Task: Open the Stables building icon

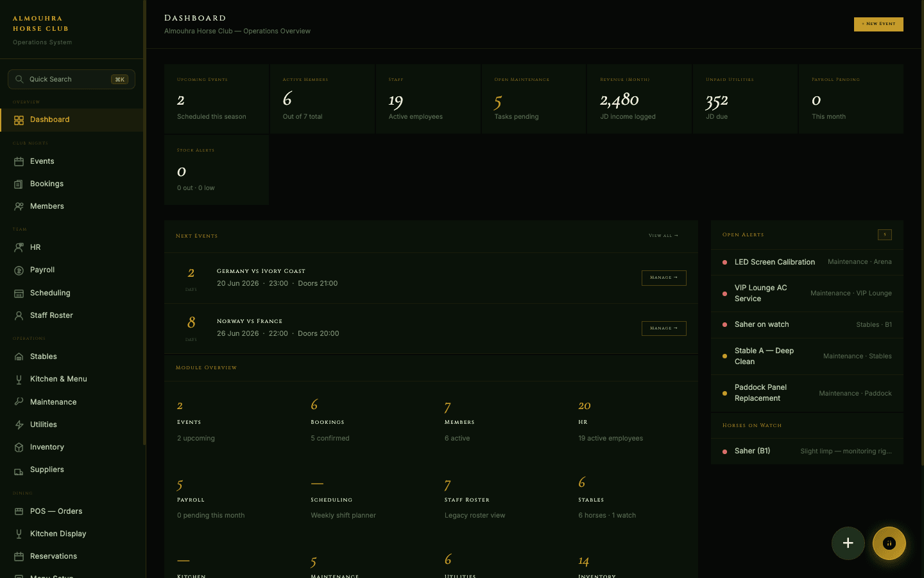Action: (19, 357)
